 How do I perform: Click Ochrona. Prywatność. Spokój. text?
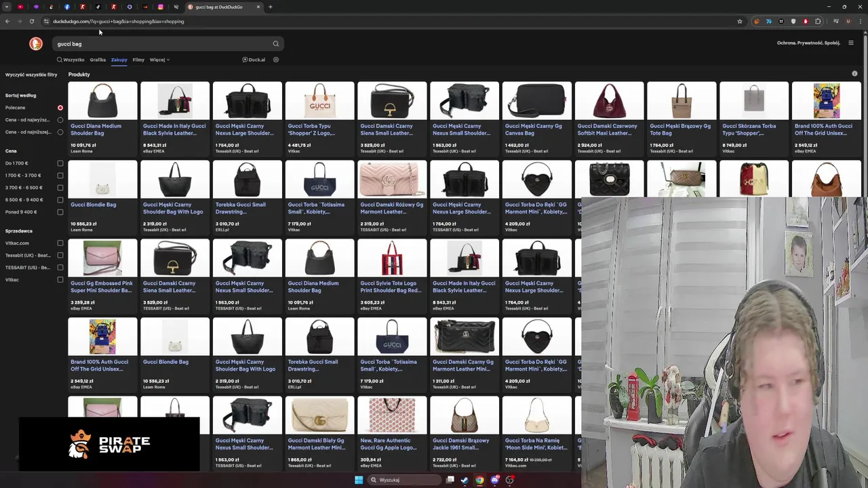[x=808, y=43]
